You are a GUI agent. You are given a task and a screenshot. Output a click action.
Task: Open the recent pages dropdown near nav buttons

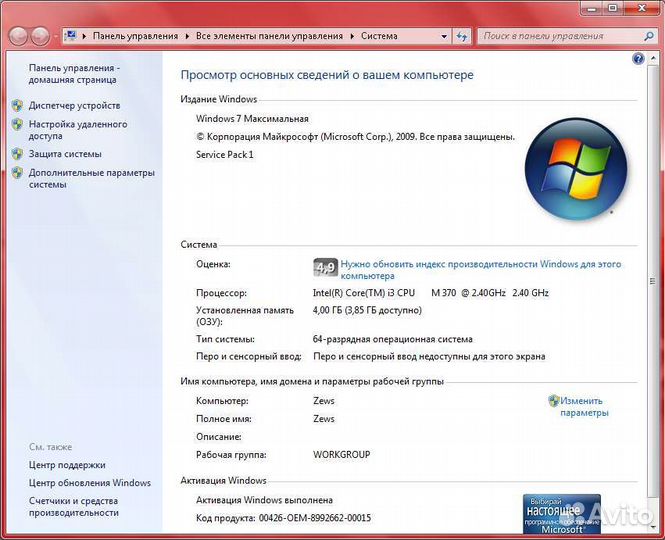point(55,36)
